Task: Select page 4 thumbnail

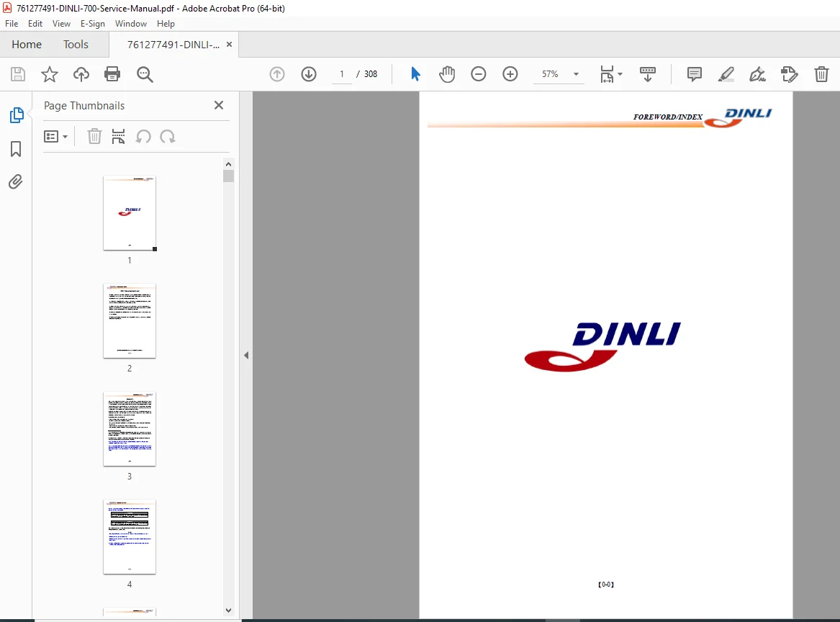Action: (x=130, y=537)
